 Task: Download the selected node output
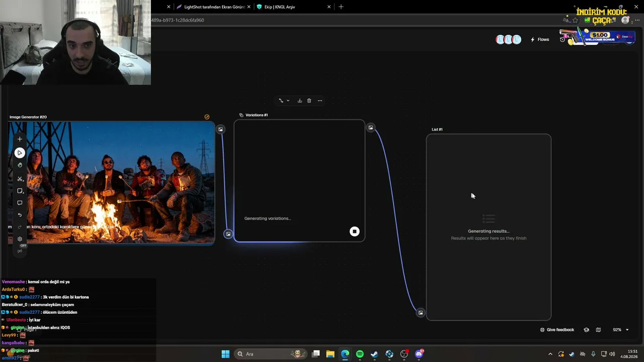[x=299, y=101]
